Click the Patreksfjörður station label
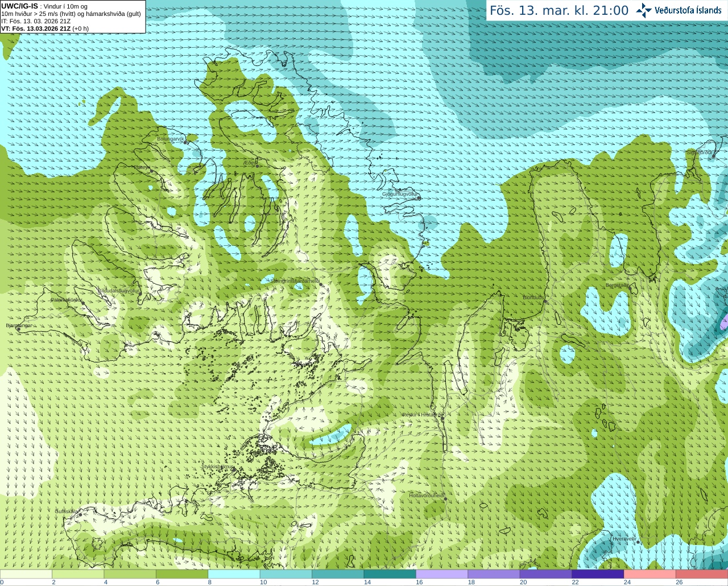This screenshot has width=728, height=586. pyautogui.click(x=67, y=300)
